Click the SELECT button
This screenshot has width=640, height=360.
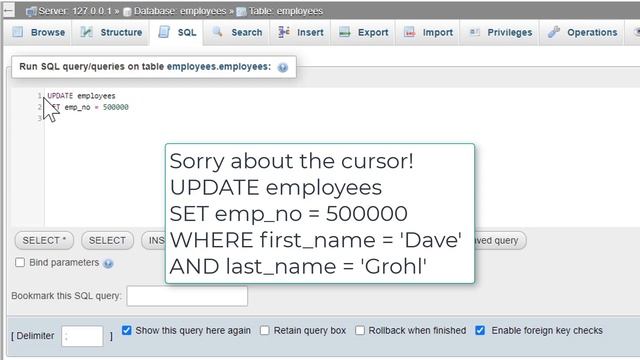[107, 240]
